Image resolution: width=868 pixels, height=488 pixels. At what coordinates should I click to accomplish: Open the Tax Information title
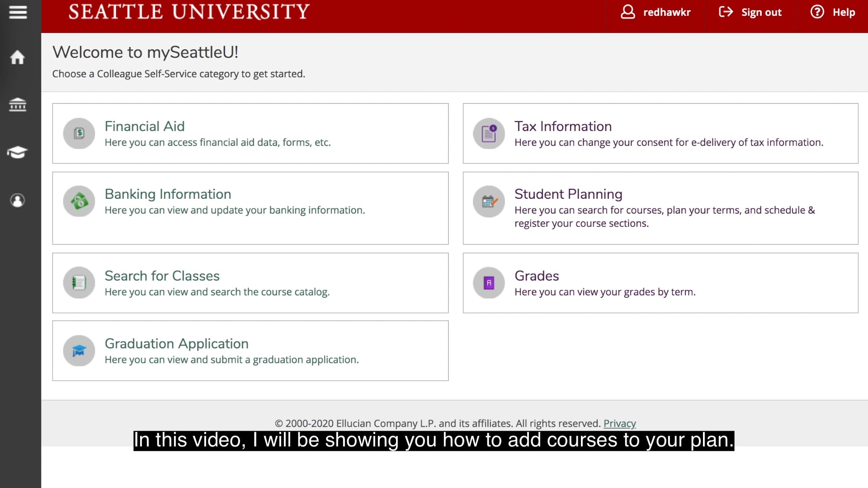563,126
